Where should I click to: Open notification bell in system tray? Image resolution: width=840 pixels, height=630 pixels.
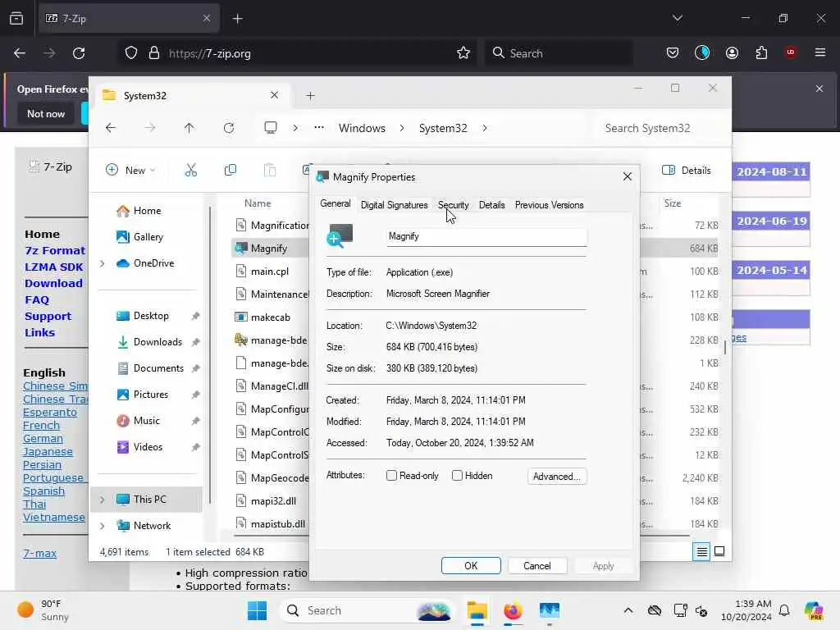point(784,610)
